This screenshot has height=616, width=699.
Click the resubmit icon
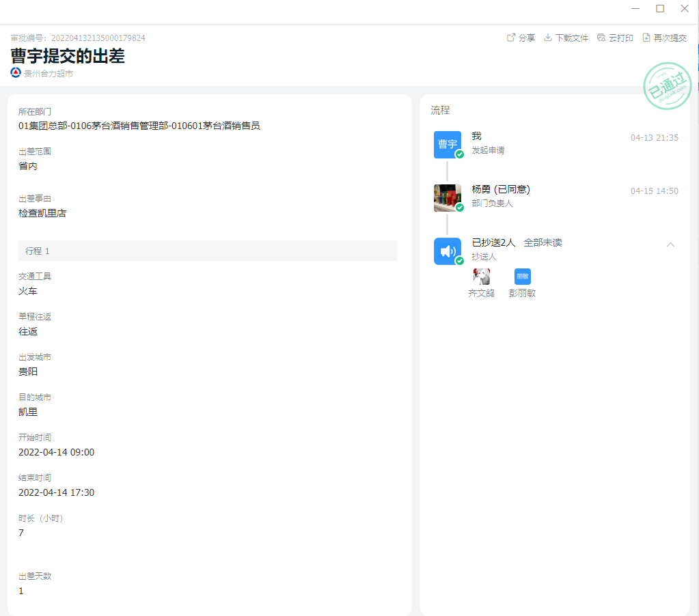(x=646, y=38)
